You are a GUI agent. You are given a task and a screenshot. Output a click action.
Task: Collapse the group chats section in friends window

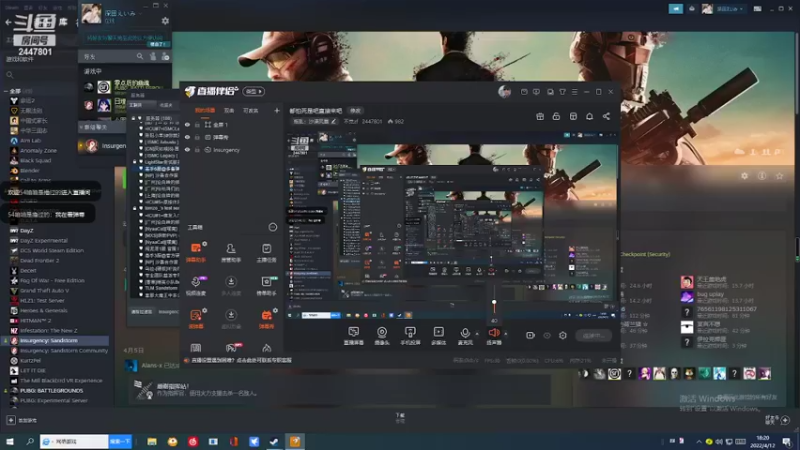81,127
